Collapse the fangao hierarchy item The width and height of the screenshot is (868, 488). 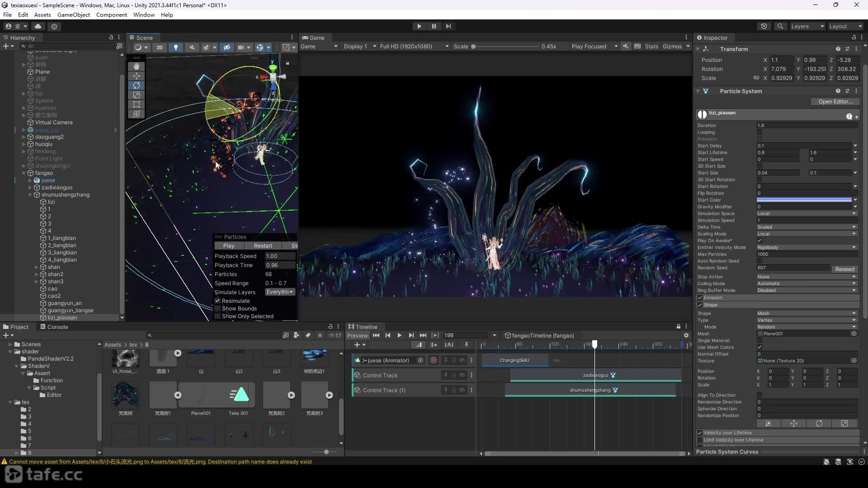[24, 173]
